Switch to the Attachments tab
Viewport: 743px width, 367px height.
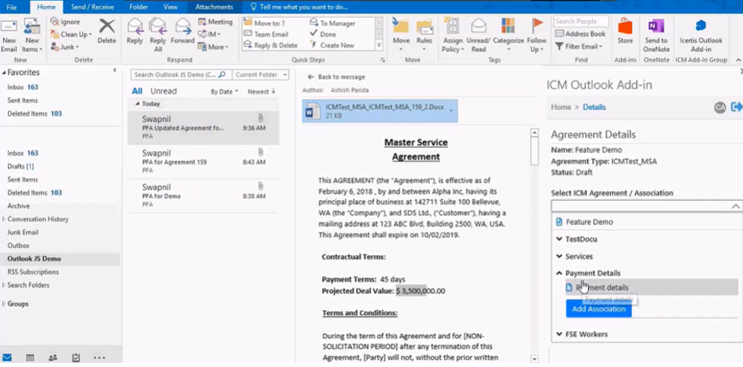coord(214,7)
